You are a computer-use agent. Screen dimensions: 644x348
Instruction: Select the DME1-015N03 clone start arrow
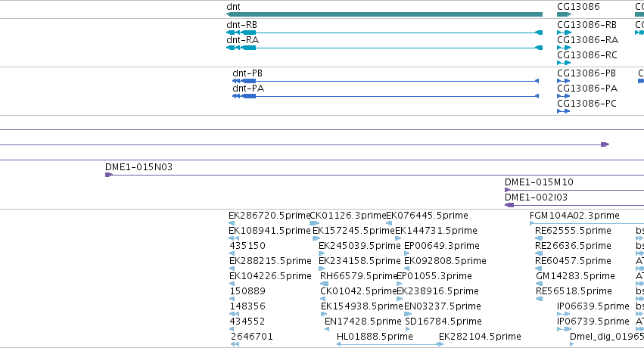tap(109, 175)
